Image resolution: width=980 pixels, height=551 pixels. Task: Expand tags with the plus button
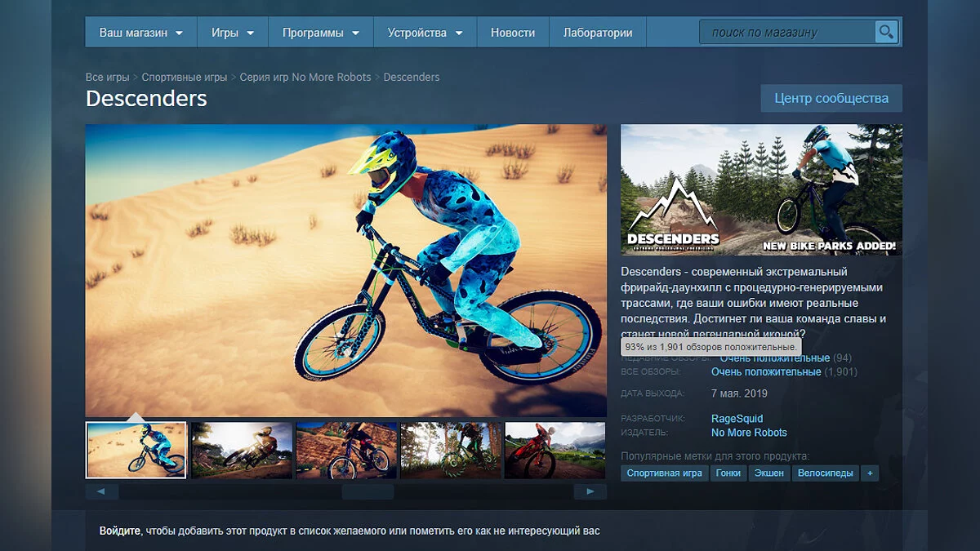[870, 473]
